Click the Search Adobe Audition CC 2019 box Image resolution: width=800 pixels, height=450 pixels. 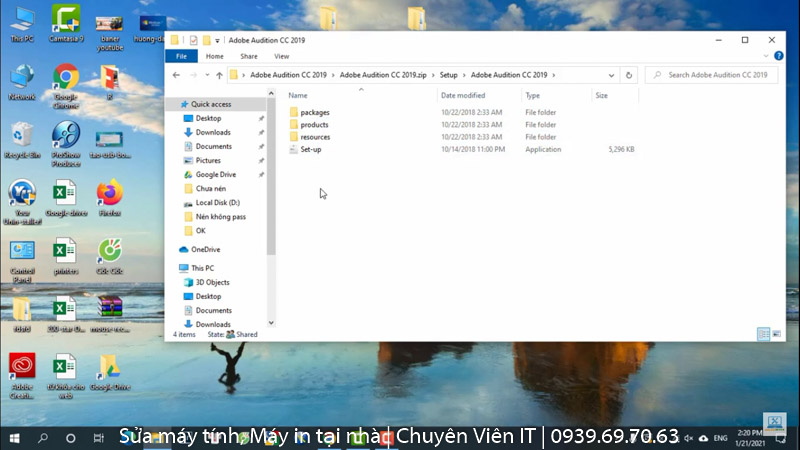coord(715,75)
